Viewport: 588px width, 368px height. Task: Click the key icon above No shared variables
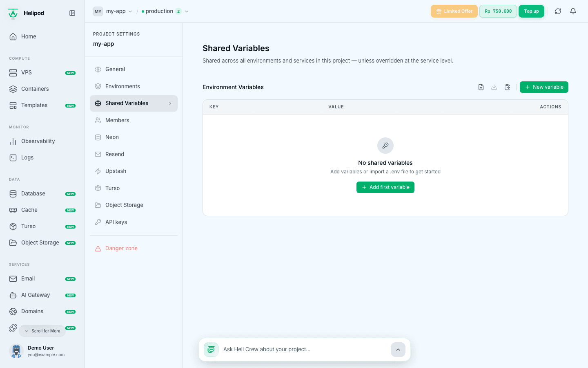tap(385, 146)
